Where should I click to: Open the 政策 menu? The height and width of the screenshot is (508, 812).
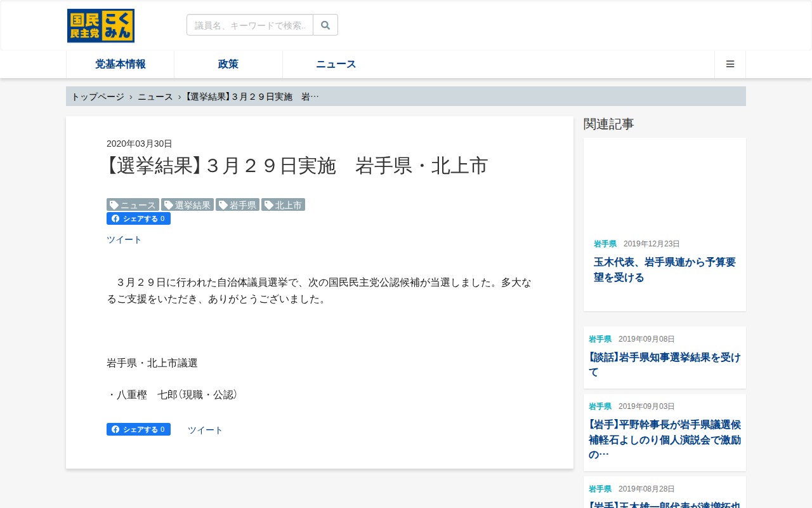(x=228, y=64)
